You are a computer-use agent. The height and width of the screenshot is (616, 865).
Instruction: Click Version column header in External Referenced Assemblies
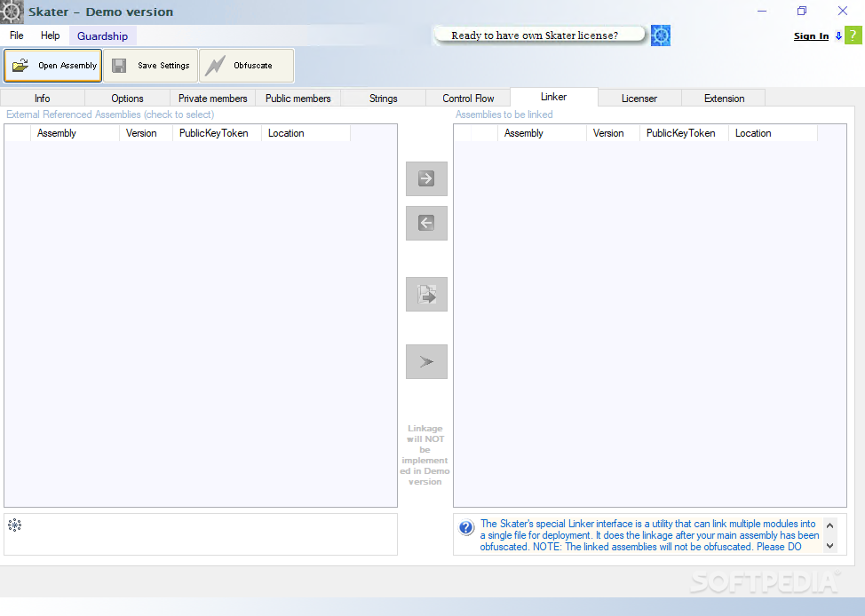(x=147, y=133)
